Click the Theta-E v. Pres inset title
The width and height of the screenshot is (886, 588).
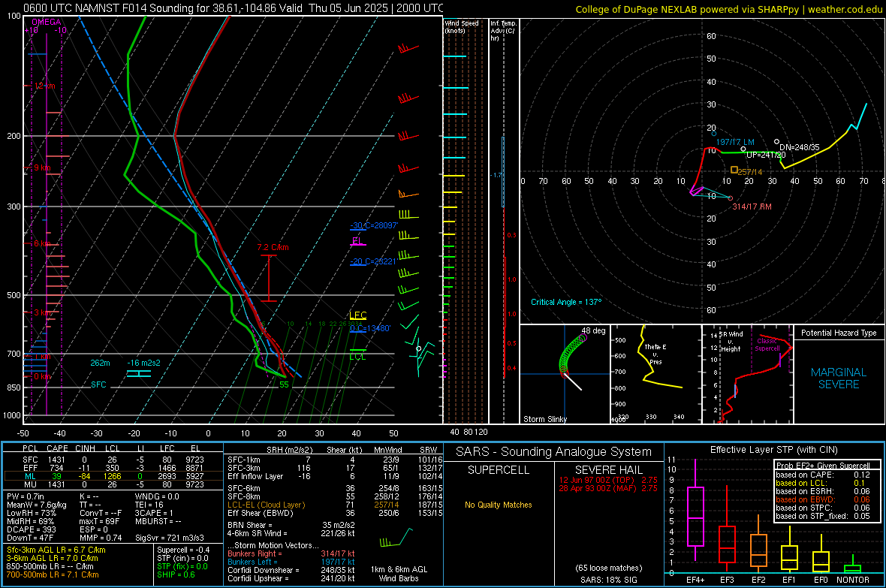click(655, 354)
